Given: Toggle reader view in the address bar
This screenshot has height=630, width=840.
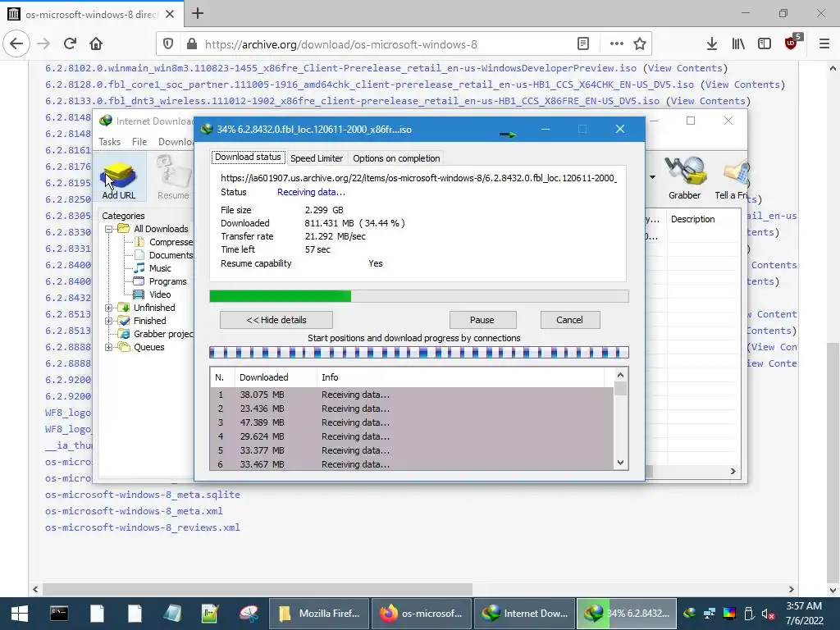Looking at the screenshot, I should click(583, 44).
